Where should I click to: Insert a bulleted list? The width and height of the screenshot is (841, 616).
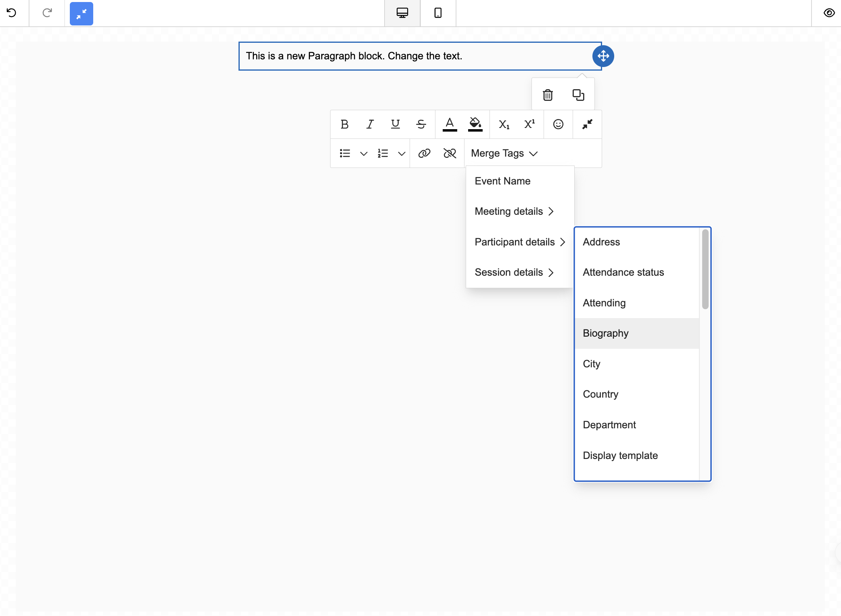tap(345, 153)
